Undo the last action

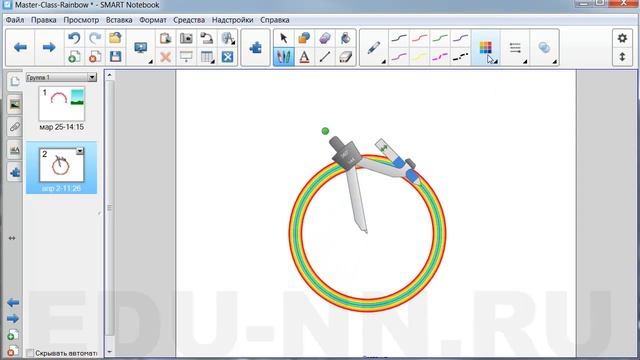coord(74,38)
